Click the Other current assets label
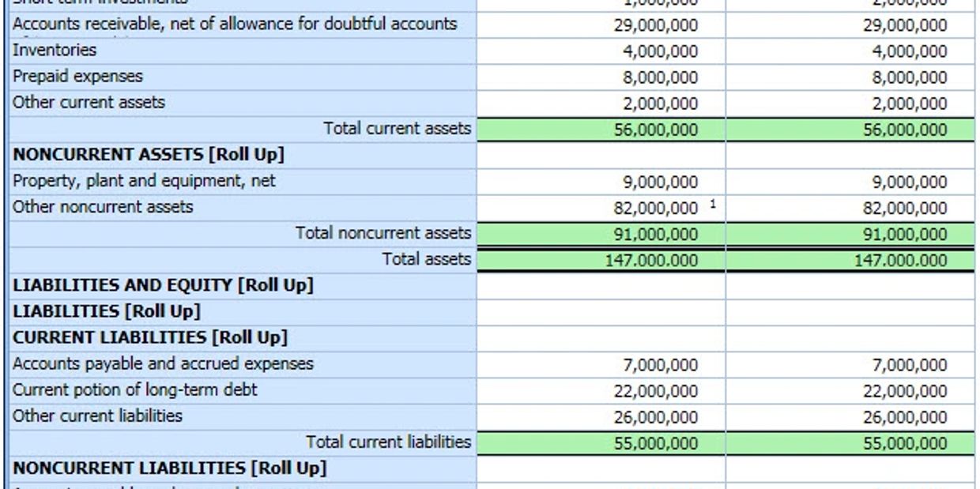Viewport: 980px width, 489px height. [89, 103]
